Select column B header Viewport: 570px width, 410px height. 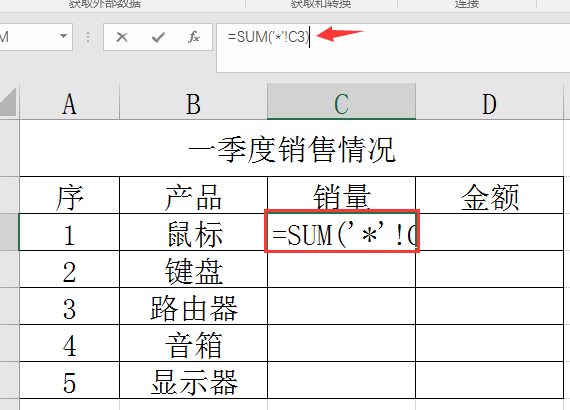click(x=193, y=104)
